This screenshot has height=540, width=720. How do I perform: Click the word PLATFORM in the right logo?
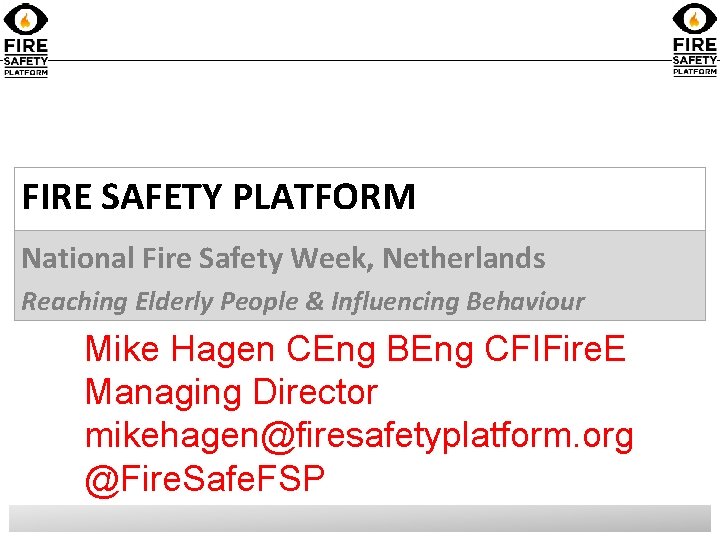pos(694,71)
